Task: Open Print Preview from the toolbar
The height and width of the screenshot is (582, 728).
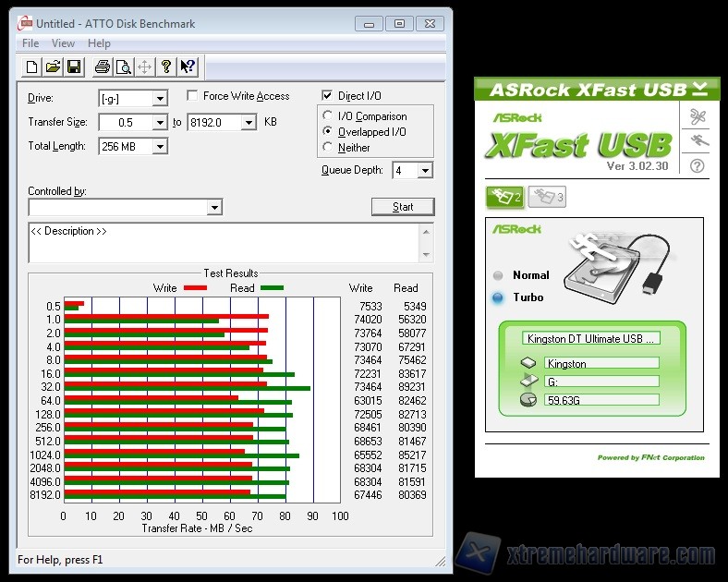Action: tap(123, 67)
